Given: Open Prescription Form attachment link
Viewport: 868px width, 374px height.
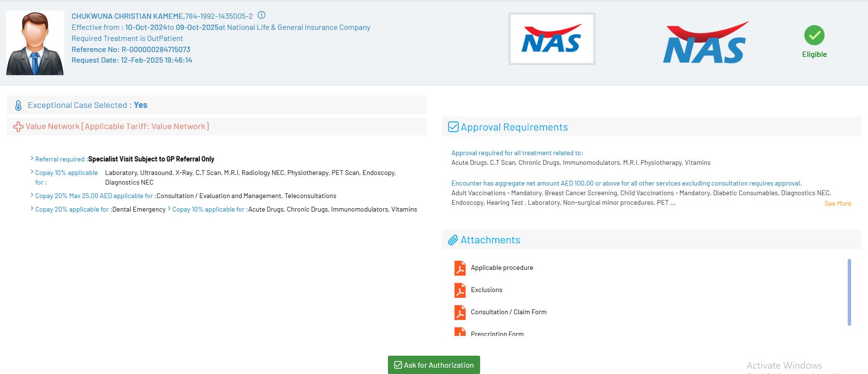Looking at the screenshot, I should (x=497, y=334).
